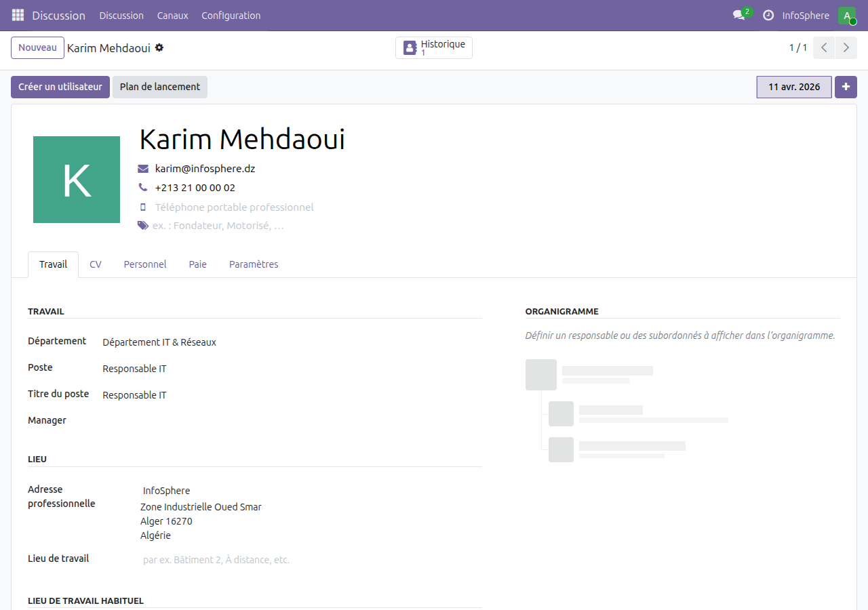
Task: Click the purple plus icon near the date
Action: point(846,87)
